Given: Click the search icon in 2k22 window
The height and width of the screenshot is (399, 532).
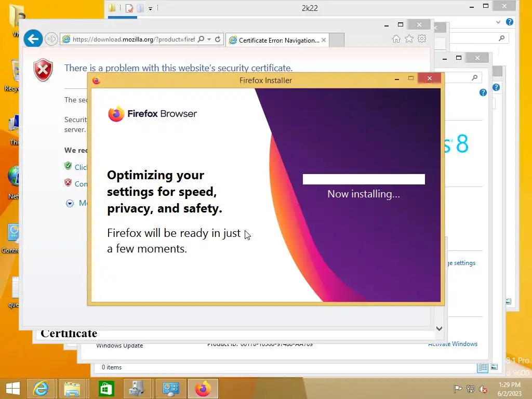Looking at the screenshot, I should pos(502,38).
